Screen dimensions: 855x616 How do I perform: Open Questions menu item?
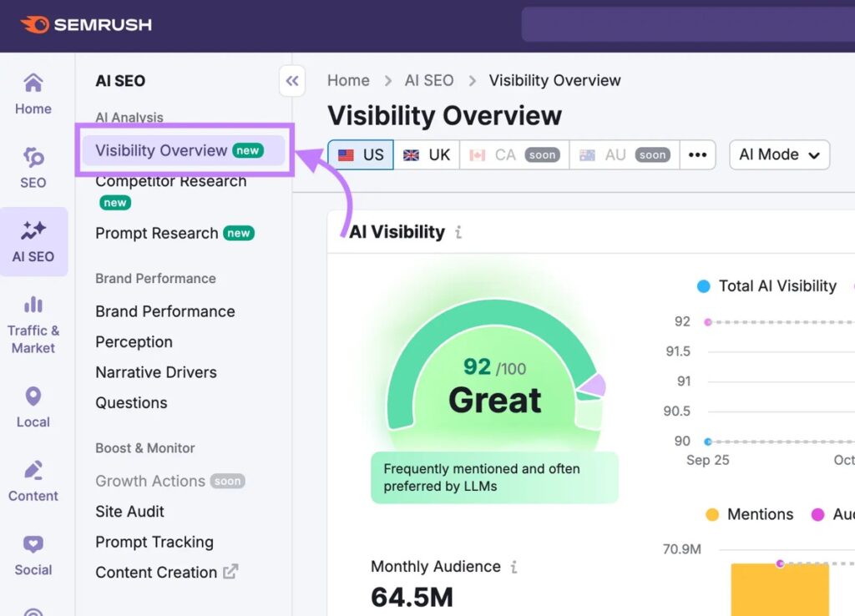click(x=131, y=403)
